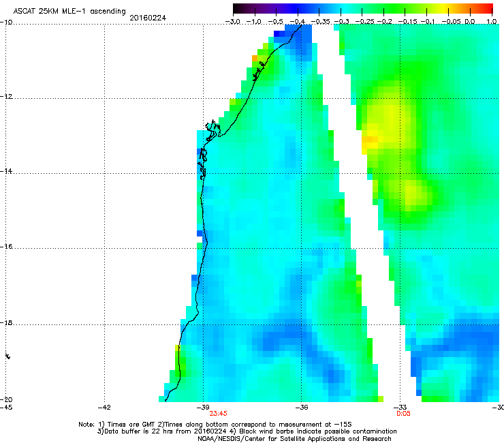Click longitude label -42 on bottom axis
The height and width of the screenshot is (443, 504).
[104, 408]
